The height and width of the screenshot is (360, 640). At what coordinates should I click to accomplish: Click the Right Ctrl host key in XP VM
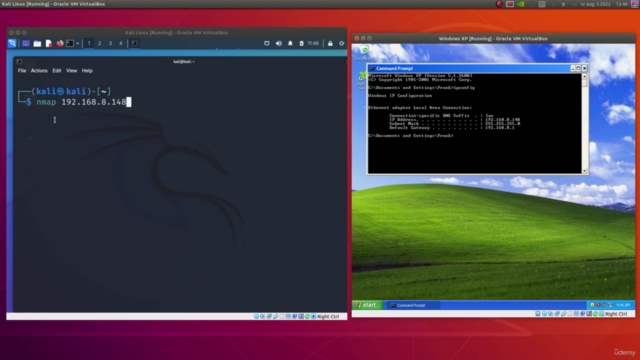tap(616, 314)
